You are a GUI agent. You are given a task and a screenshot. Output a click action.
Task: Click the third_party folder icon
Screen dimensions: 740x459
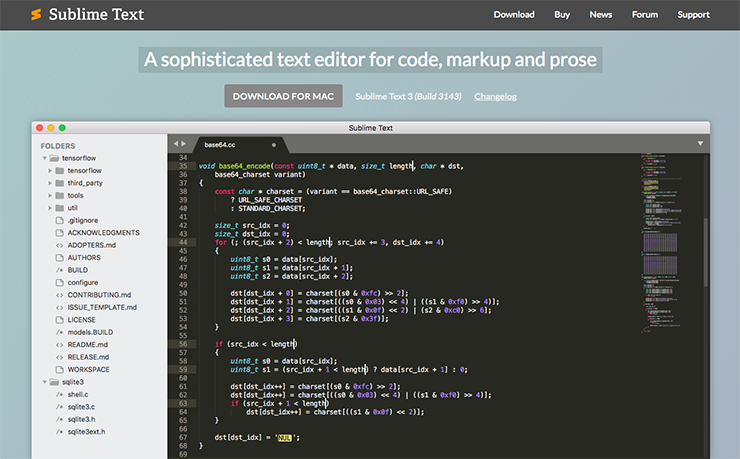click(x=59, y=183)
